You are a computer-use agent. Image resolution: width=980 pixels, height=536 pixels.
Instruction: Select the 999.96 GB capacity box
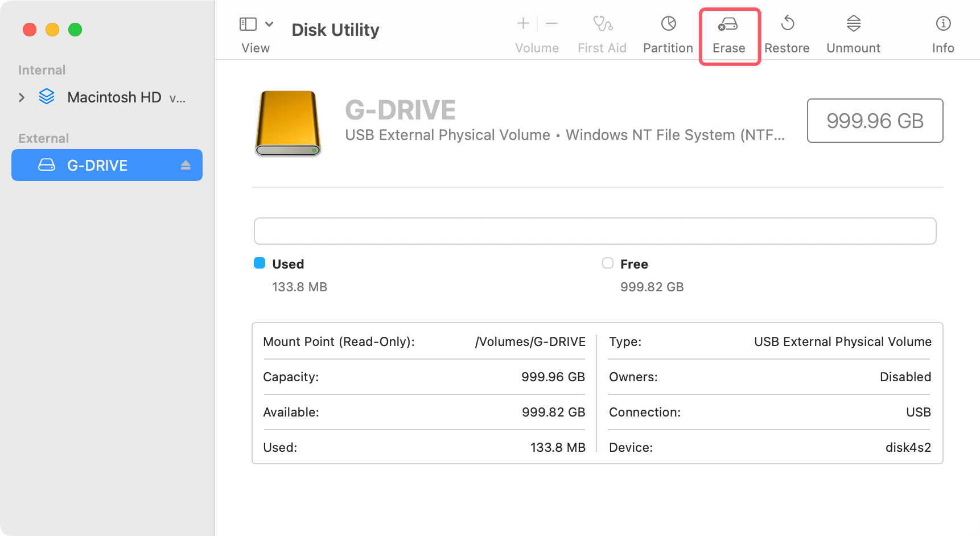[x=874, y=121]
